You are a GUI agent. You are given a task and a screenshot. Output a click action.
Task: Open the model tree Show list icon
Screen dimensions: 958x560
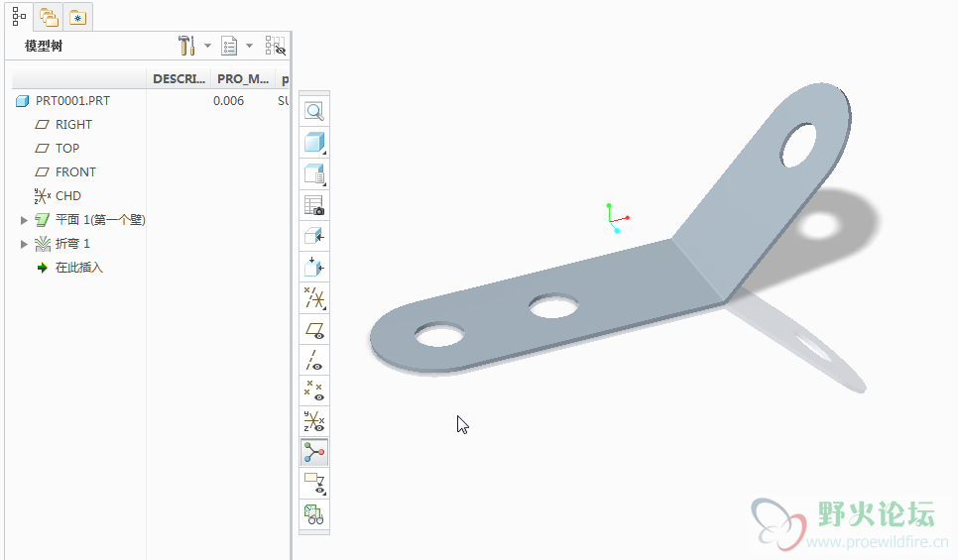pos(229,46)
